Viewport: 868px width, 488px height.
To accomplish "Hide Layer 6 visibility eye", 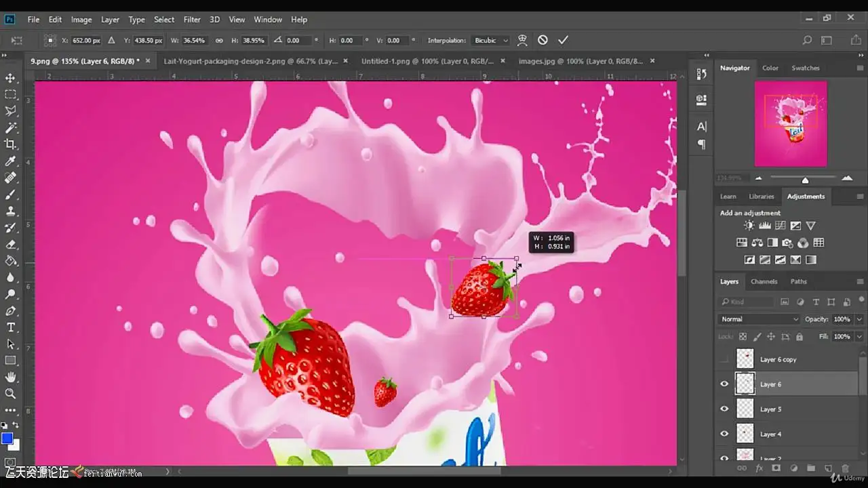I will [x=724, y=384].
